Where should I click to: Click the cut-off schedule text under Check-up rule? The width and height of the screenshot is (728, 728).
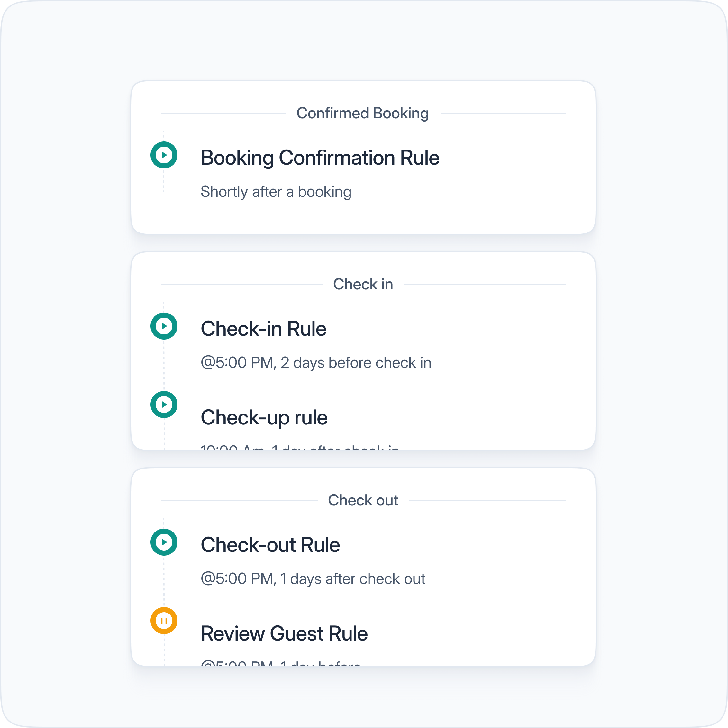point(300,447)
